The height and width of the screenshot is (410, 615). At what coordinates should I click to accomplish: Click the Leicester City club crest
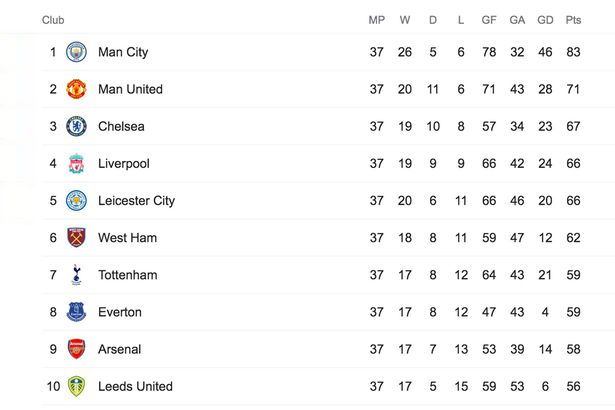click(76, 200)
